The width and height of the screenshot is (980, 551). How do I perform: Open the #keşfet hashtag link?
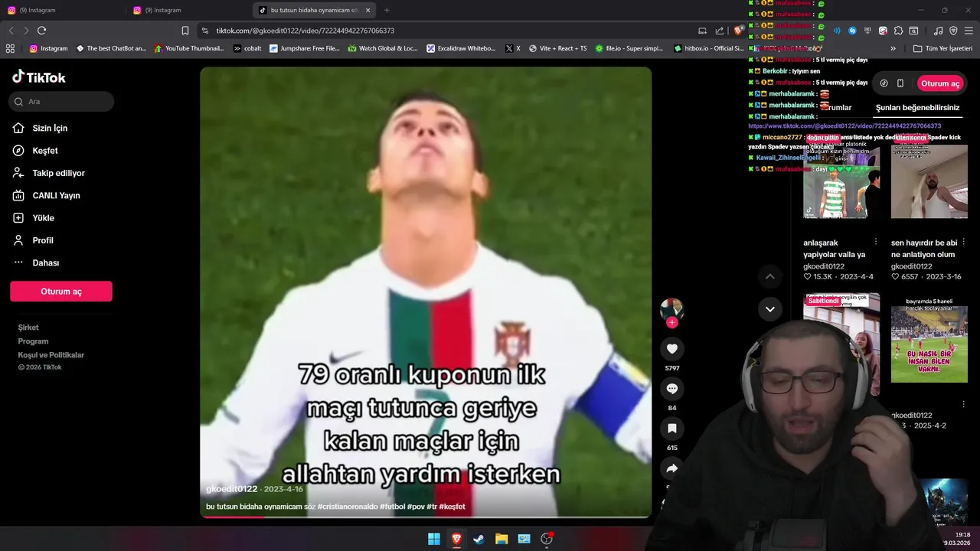click(x=452, y=507)
